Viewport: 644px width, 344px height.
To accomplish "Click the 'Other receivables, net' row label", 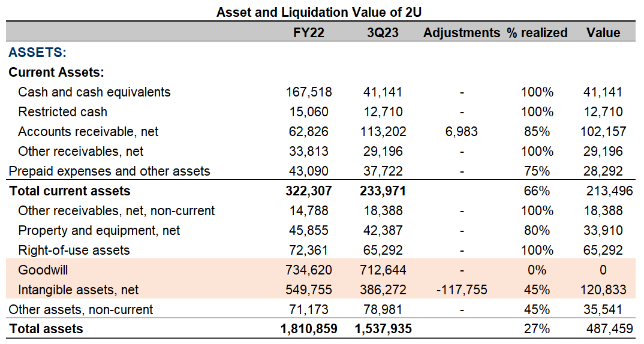I will point(80,151).
